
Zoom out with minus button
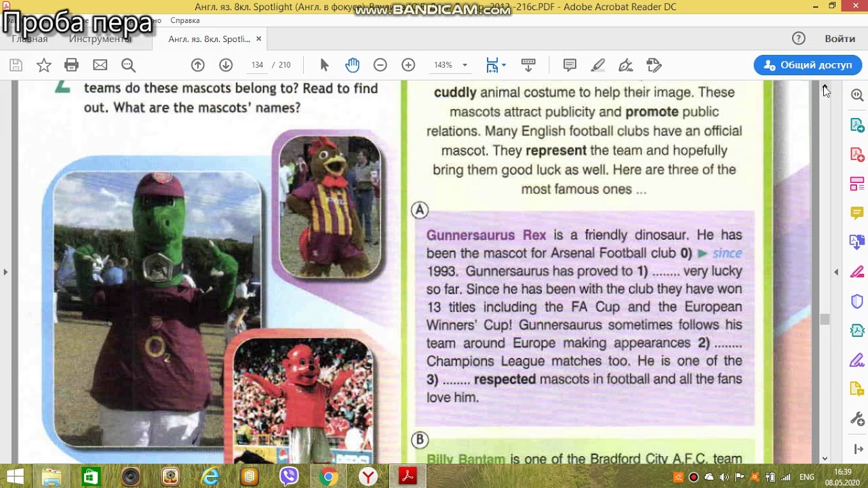(x=380, y=65)
